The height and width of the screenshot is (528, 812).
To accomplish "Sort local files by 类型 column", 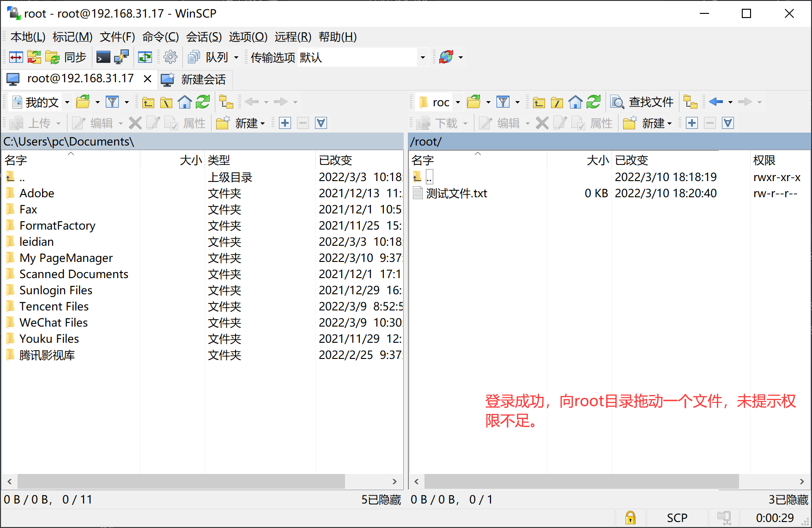I will tap(260, 160).
